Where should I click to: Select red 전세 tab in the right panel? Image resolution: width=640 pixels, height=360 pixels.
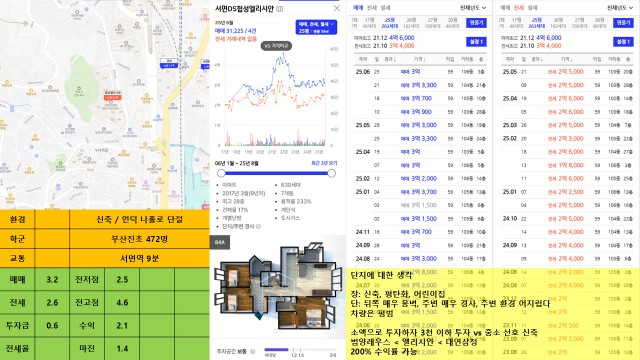point(519,8)
